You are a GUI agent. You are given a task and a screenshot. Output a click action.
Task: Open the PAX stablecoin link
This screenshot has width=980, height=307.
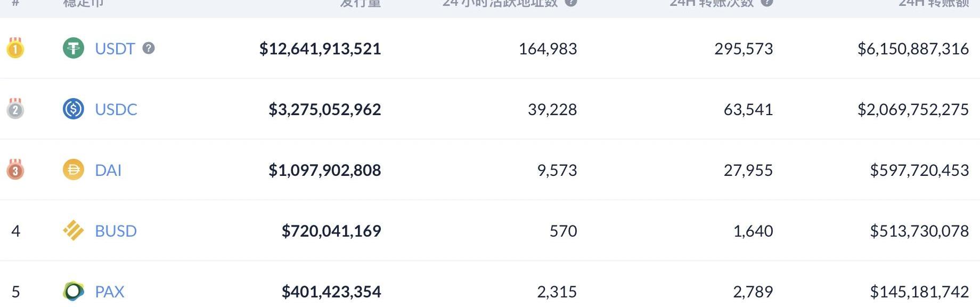coord(110,292)
